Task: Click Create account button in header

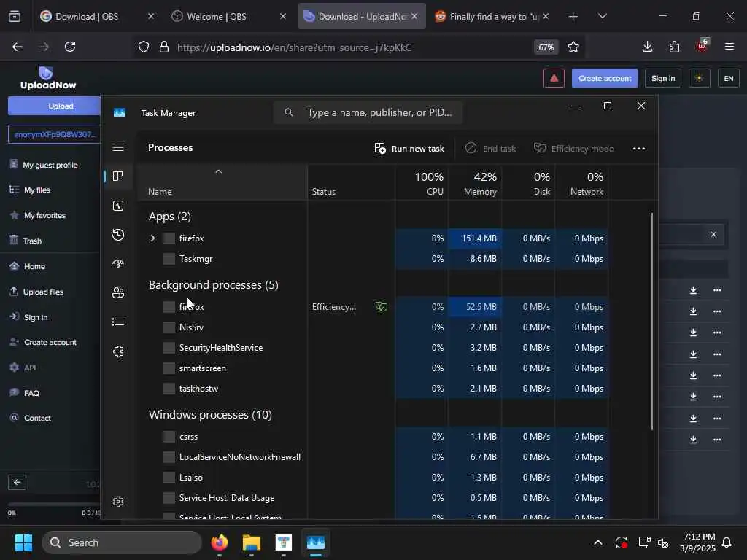Action: (605, 78)
